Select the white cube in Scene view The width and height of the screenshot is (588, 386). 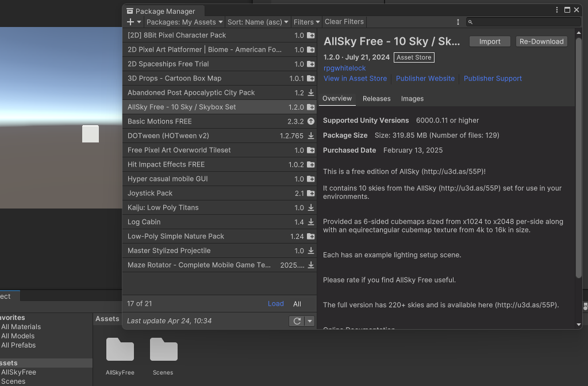(90, 134)
